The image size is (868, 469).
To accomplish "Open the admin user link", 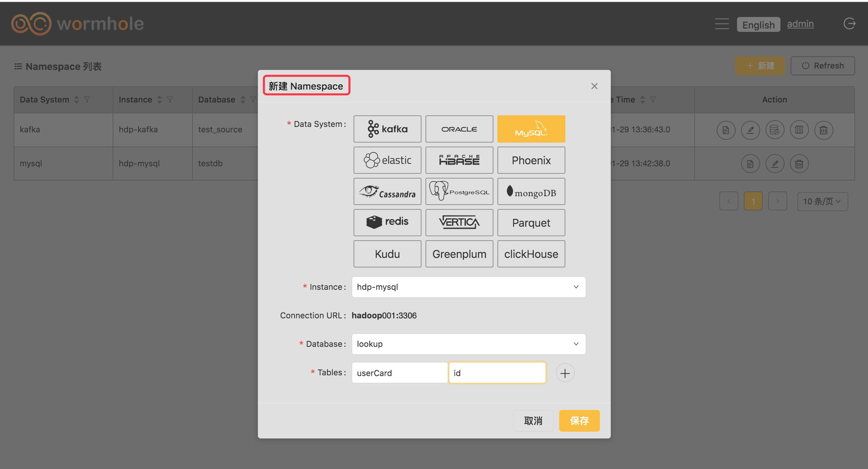I will 800,24.
